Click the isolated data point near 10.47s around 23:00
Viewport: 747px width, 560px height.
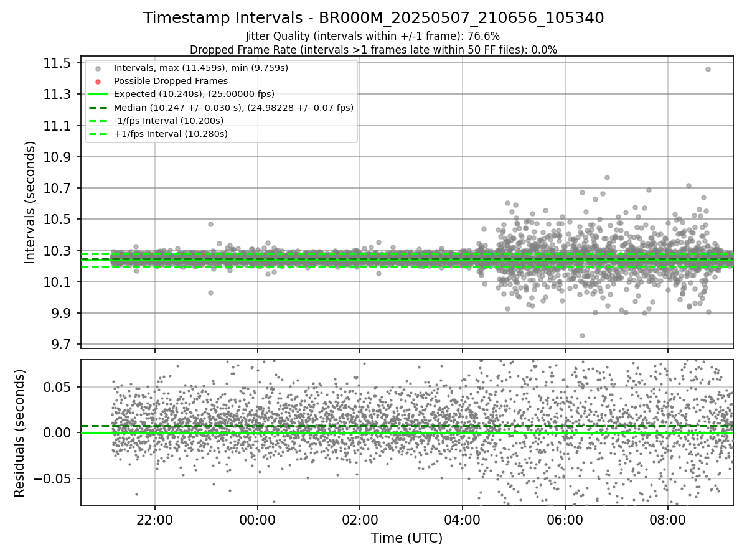[x=210, y=224]
